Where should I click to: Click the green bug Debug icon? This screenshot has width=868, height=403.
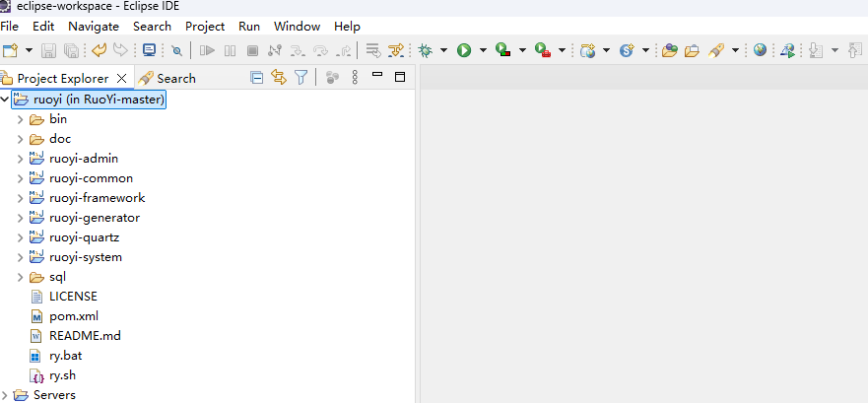[x=426, y=51]
